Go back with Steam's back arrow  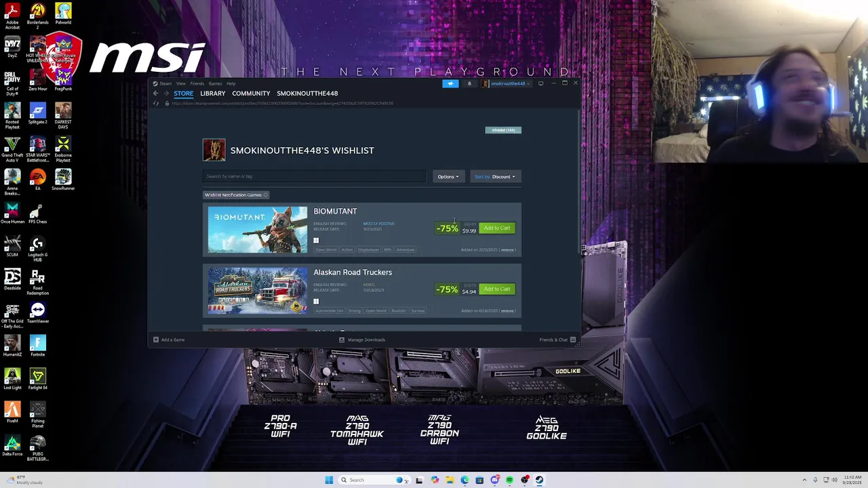[x=155, y=94]
